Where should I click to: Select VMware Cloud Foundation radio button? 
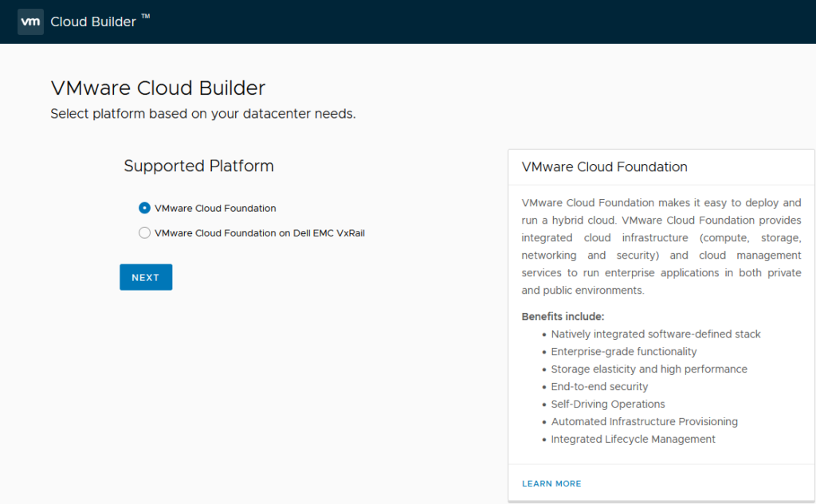pos(145,208)
